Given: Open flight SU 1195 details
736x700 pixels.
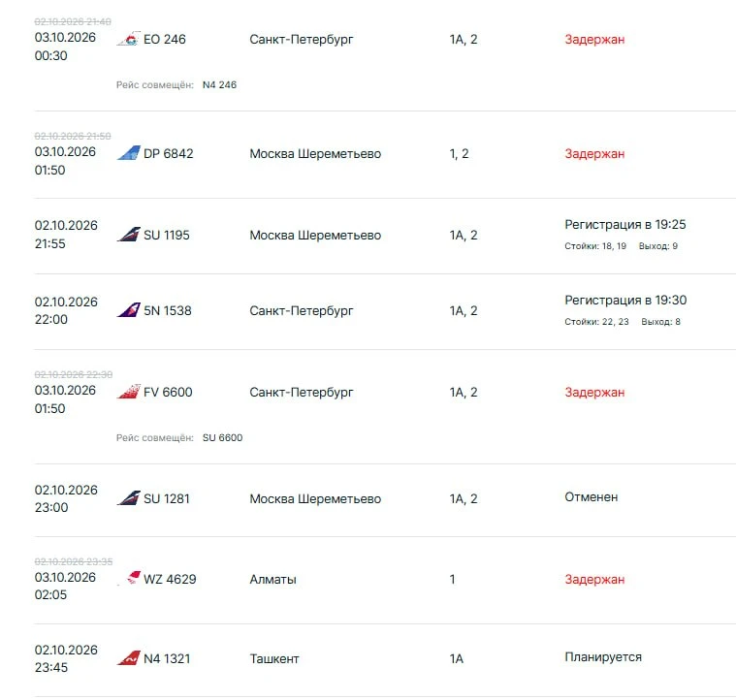Looking at the screenshot, I should tap(166, 235).
